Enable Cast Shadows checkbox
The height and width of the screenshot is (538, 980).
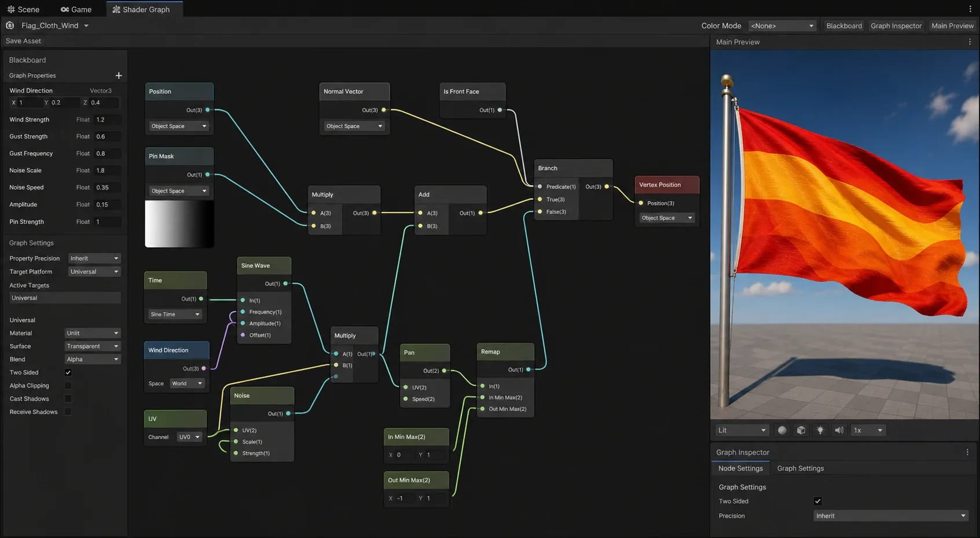coord(68,399)
